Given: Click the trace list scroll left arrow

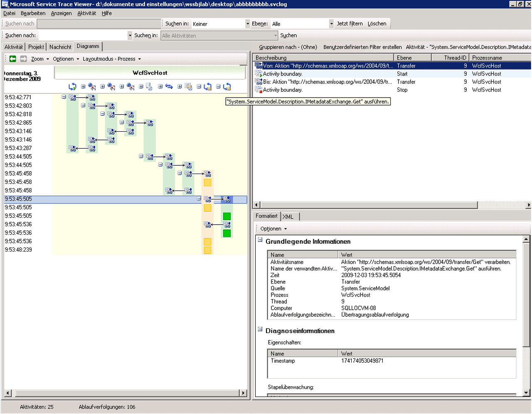Looking at the screenshot, I should click(x=256, y=205).
